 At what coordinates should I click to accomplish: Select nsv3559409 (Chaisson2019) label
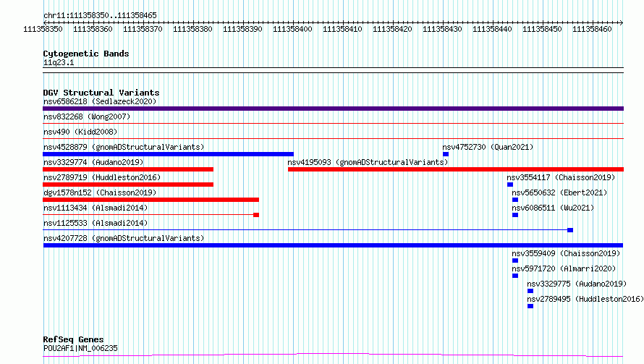[x=566, y=253]
